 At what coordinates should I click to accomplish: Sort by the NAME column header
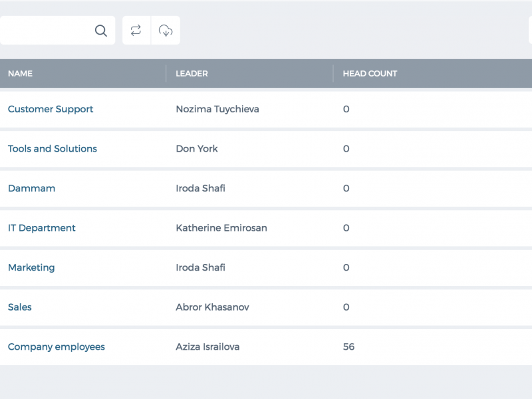21,74
